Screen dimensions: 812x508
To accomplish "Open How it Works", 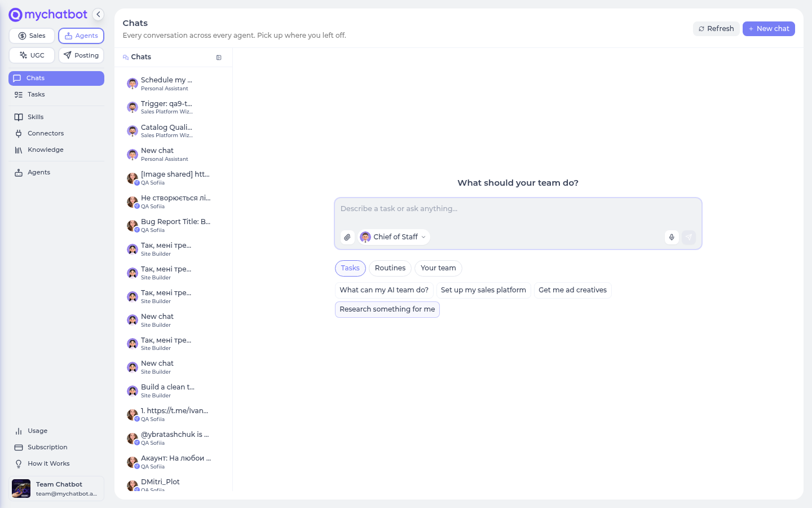I will pyautogui.click(x=56, y=464).
